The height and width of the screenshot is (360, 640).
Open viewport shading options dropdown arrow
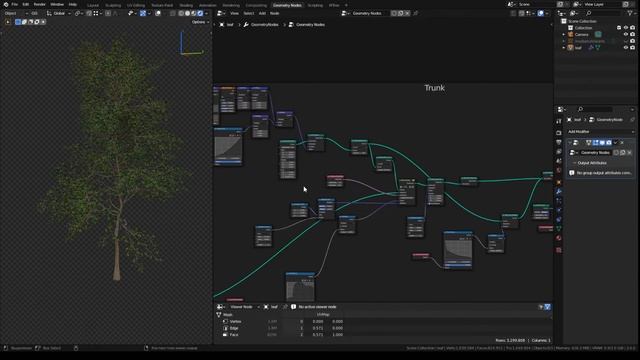pyautogui.click(x=206, y=13)
